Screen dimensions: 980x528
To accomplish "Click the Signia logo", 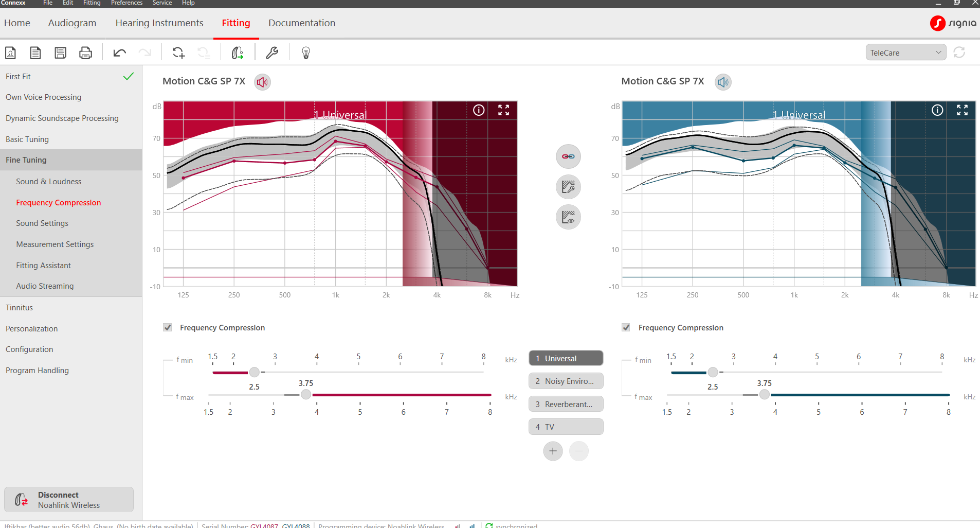I will [x=953, y=23].
